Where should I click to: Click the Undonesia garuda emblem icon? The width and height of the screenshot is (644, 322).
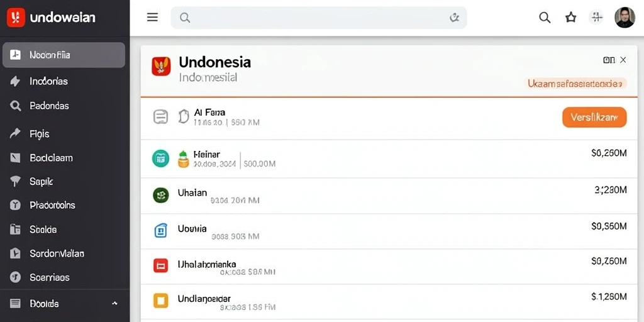(x=161, y=66)
